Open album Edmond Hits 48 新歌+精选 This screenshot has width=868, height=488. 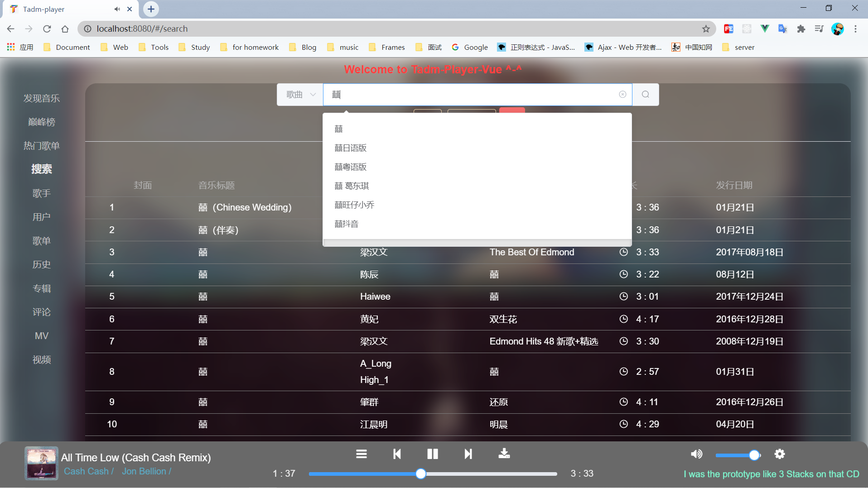click(544, 341)
